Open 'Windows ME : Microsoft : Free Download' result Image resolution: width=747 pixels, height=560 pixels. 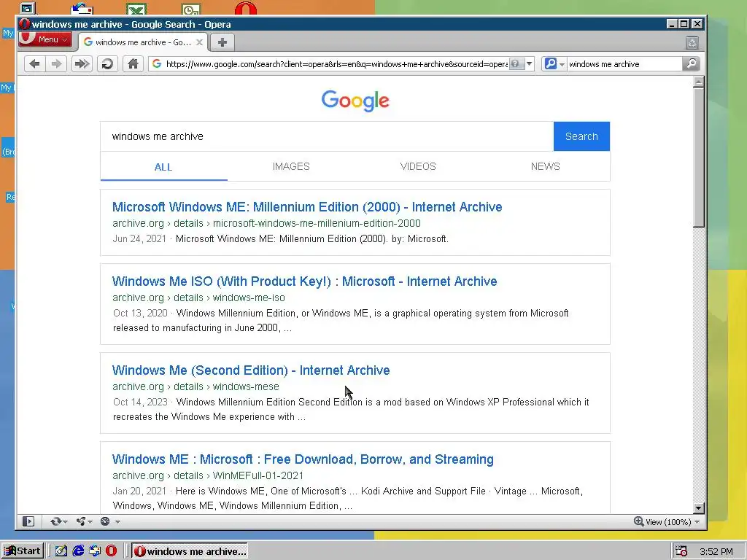click(x=303, y=459)
